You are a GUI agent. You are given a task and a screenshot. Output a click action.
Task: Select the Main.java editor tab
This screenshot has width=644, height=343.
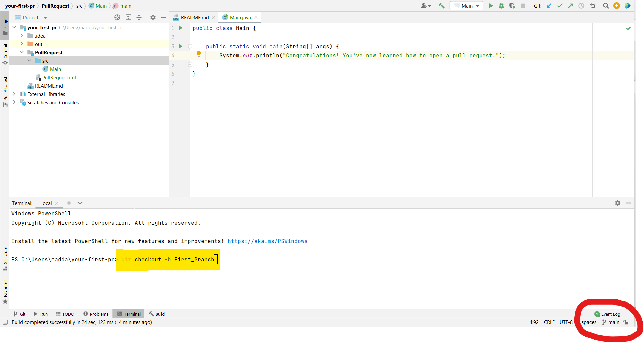[240, 17]
